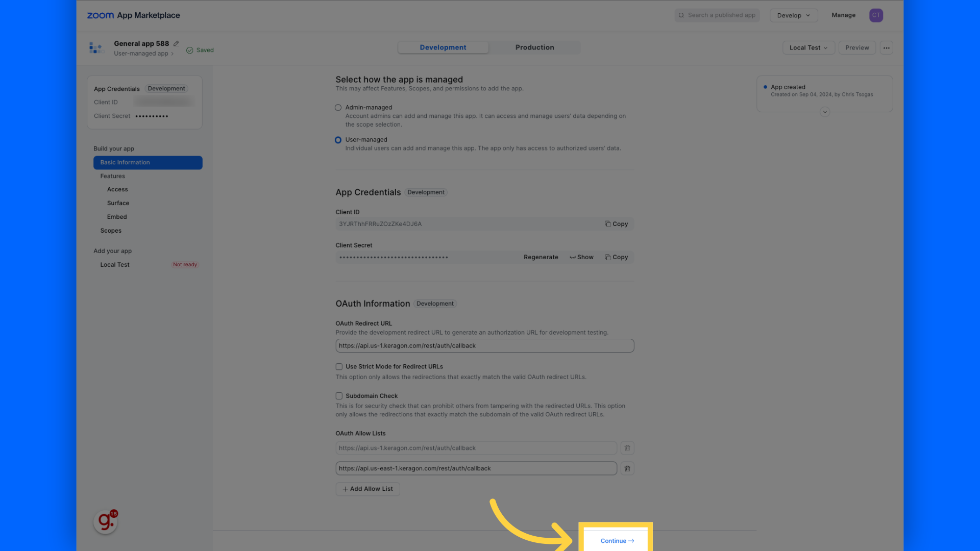Show the hidden Client Secret
The height and width of the screenshot is (551, 980).
(x=581, y=257)
